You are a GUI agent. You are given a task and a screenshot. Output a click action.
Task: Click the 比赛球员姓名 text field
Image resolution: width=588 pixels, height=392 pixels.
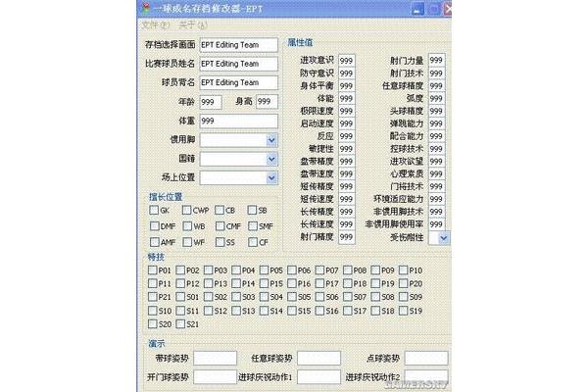[x=238, y=64]
